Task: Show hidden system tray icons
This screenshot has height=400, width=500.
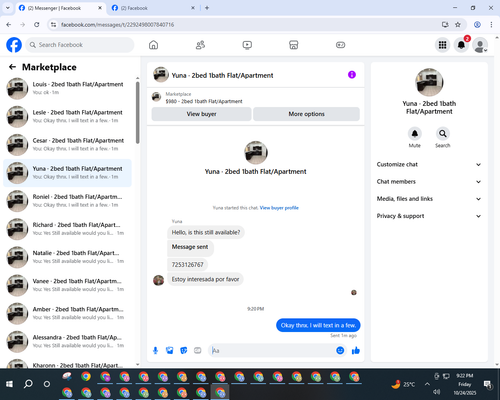Action: click(427, 384)
